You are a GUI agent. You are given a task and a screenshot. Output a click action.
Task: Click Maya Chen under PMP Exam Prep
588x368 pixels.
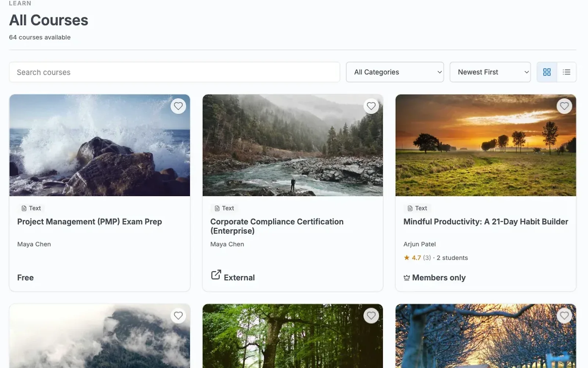tap(34, 244)
